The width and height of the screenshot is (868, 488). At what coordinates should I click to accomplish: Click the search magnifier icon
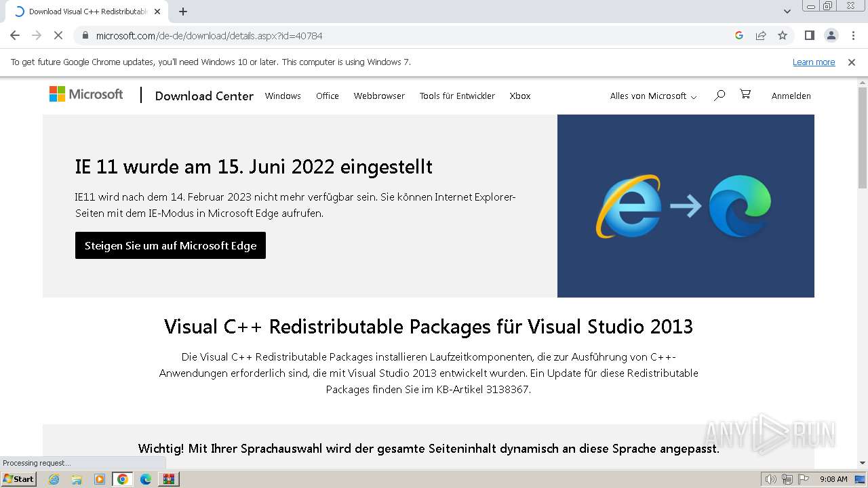tap(719, 95)
